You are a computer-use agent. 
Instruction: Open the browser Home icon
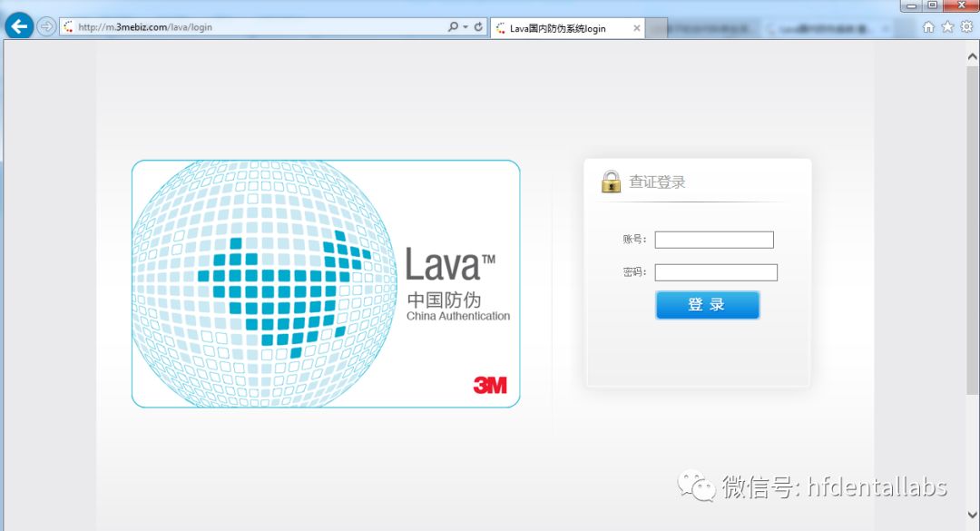click(929, 27)
